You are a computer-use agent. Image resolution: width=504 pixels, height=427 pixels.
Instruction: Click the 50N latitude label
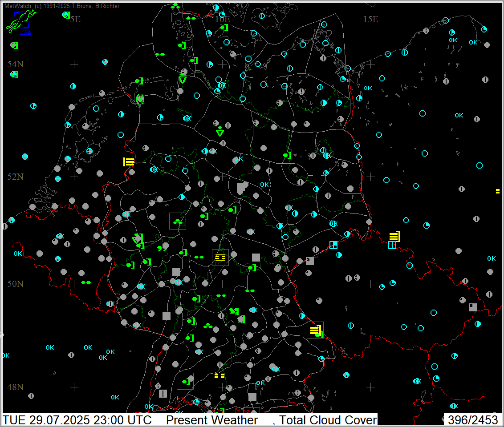pyautogui.click(x=16, y=284)
